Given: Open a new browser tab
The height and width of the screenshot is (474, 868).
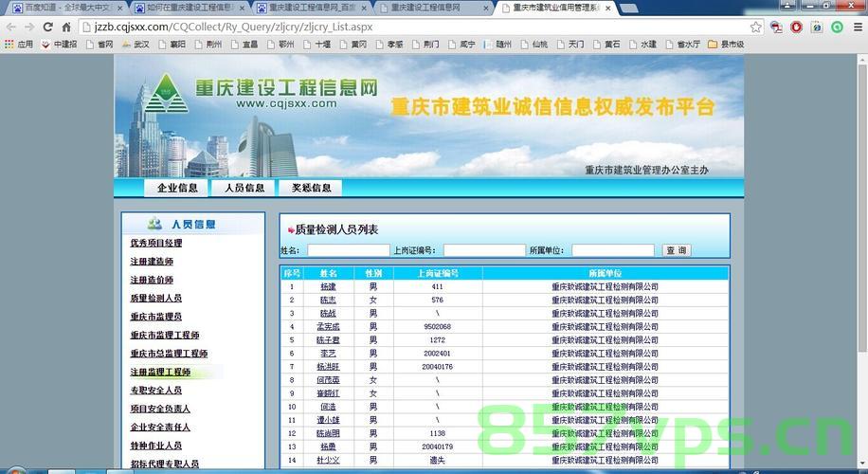Looking at the screenshot, I should pyautogui.click(x=627, y=9).
